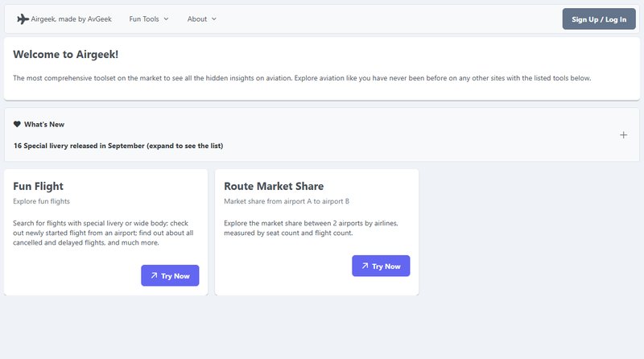Open the Airgeek, made by AvGeek home link
644x359 pixels.
click(x=64, y=19)
